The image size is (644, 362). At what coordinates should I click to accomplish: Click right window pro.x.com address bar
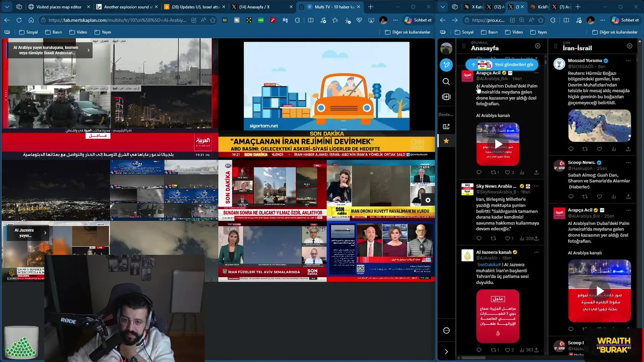[x=488, y=20]
